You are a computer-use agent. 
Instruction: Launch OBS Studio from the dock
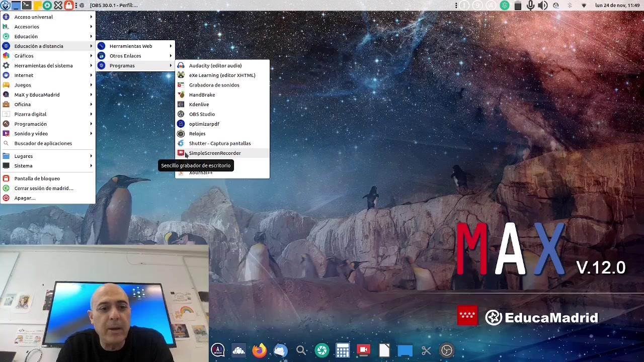(x=447, y=350)
